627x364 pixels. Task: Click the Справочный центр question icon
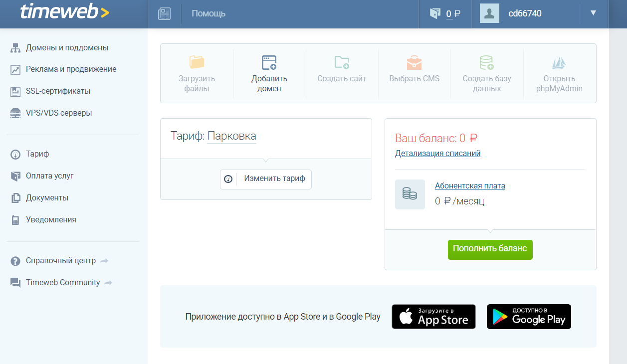(15, 261)
